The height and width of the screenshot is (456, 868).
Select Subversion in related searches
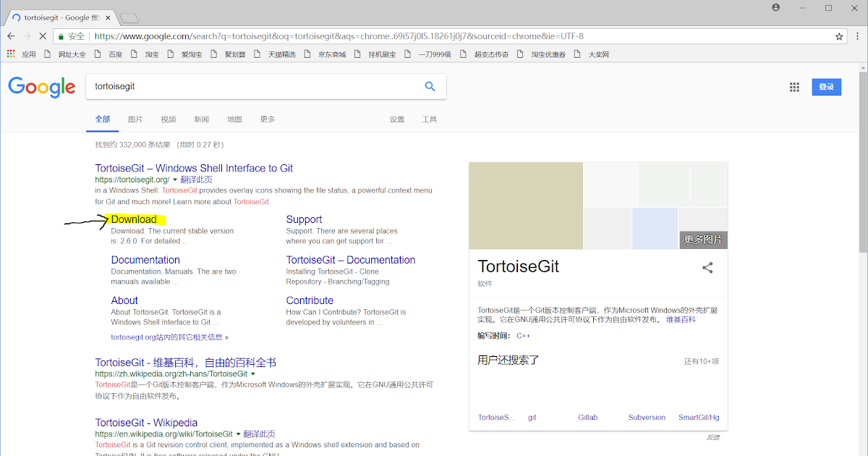(x=647, y=418)
